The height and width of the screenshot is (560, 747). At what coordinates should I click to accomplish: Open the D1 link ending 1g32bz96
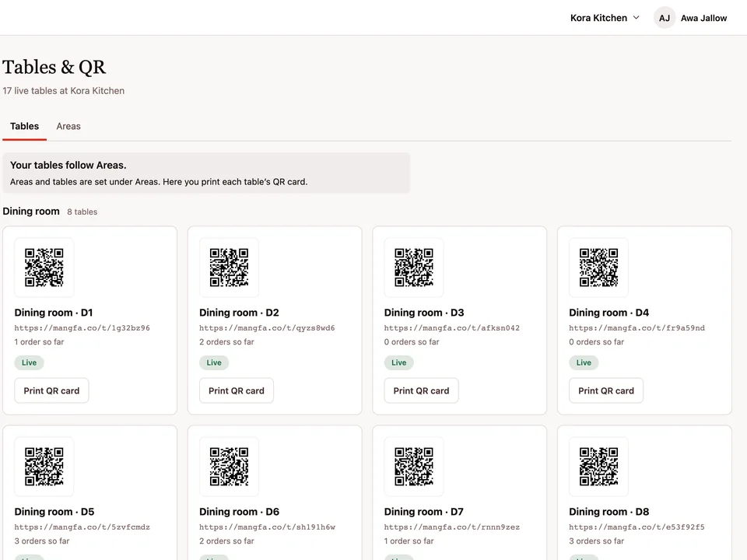tap(82, 327)
